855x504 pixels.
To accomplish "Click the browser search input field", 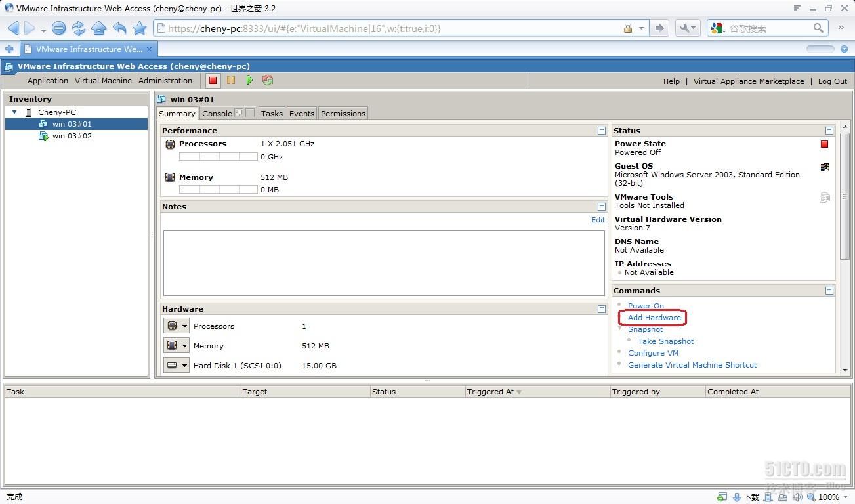I will [x=768, y=28].
